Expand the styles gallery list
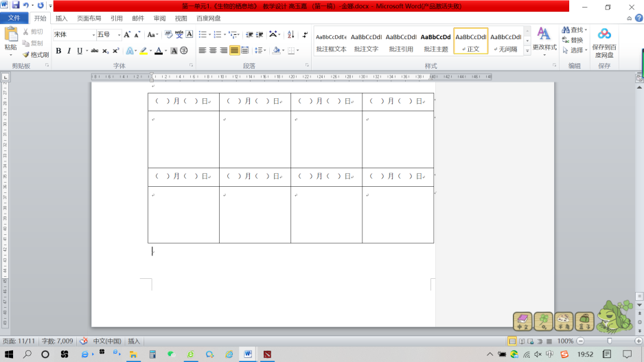 pos(527,50)
